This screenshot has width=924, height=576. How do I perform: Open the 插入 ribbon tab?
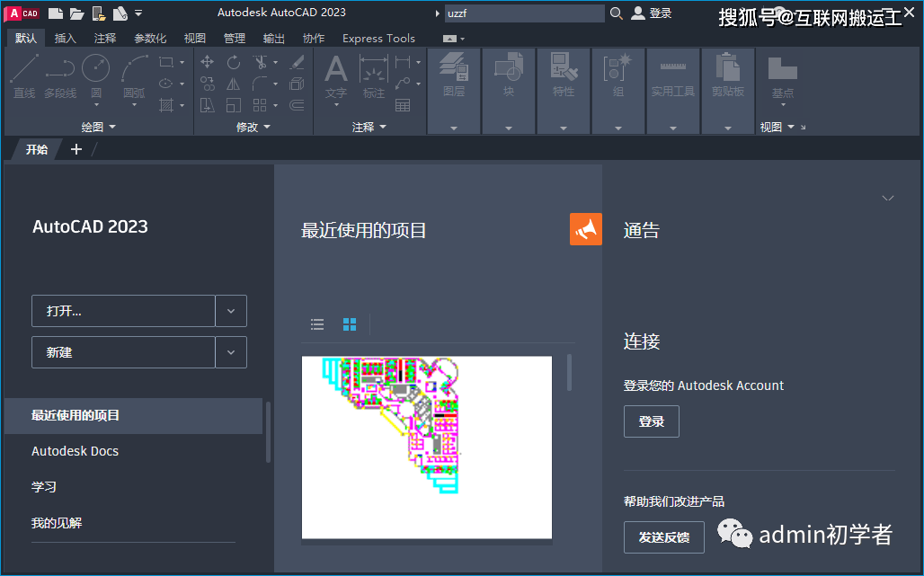tap(66, 39)
